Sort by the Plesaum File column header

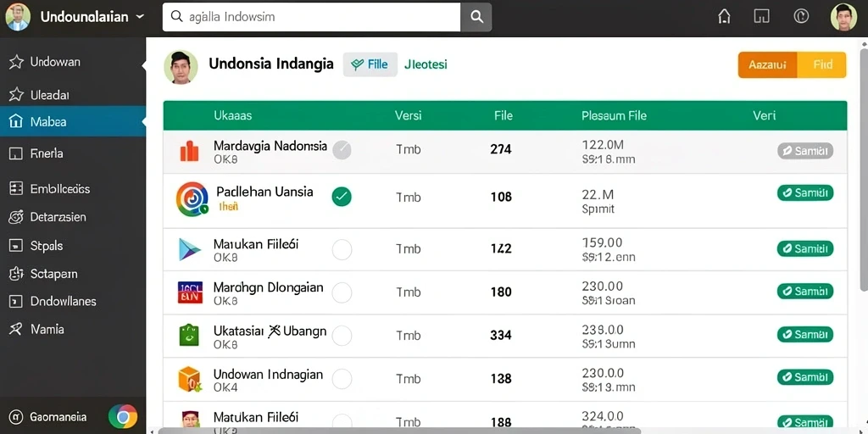(x=614, y=115)
